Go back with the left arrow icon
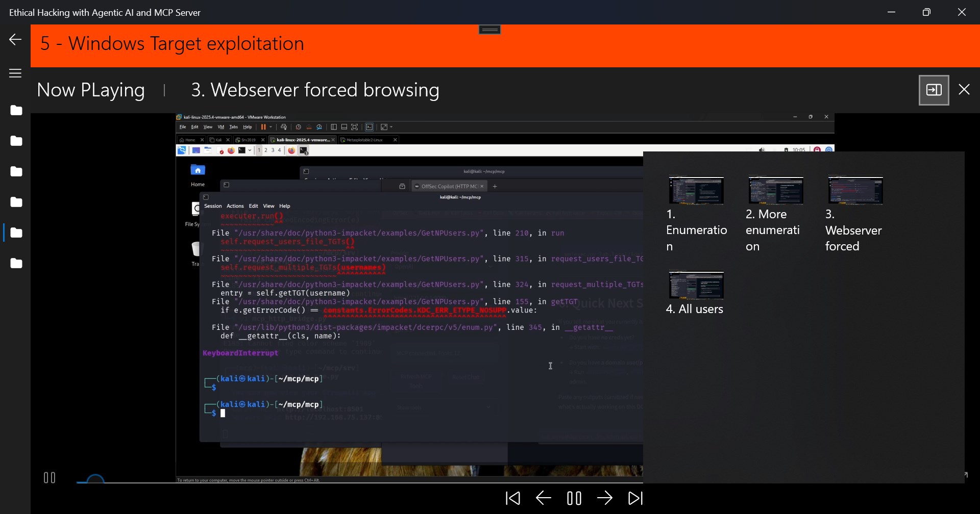This screenshot has width=980, height=514. [15, 40]
